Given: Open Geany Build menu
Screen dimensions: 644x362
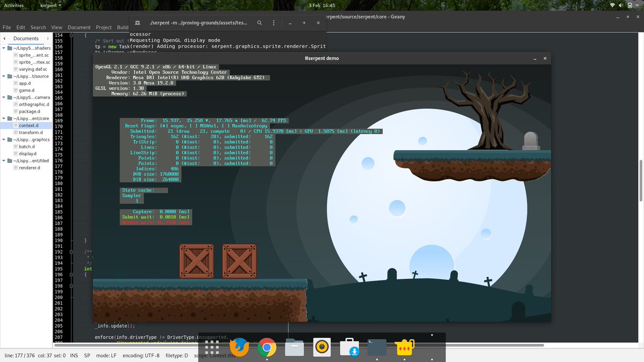Looking at the screenshot, I should pos(123,27).
